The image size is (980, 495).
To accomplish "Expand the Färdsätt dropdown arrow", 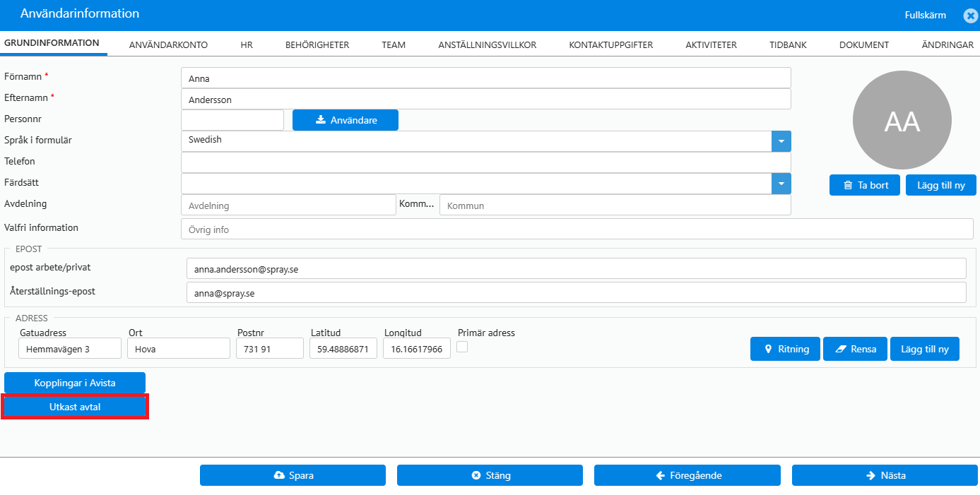I will coord(781,184).
